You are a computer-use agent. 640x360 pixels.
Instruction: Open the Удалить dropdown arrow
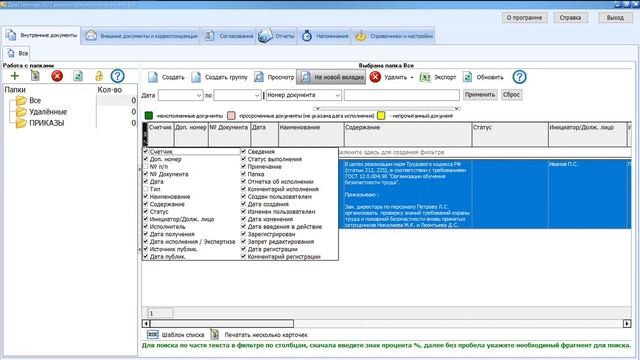[x=412, y=78]
